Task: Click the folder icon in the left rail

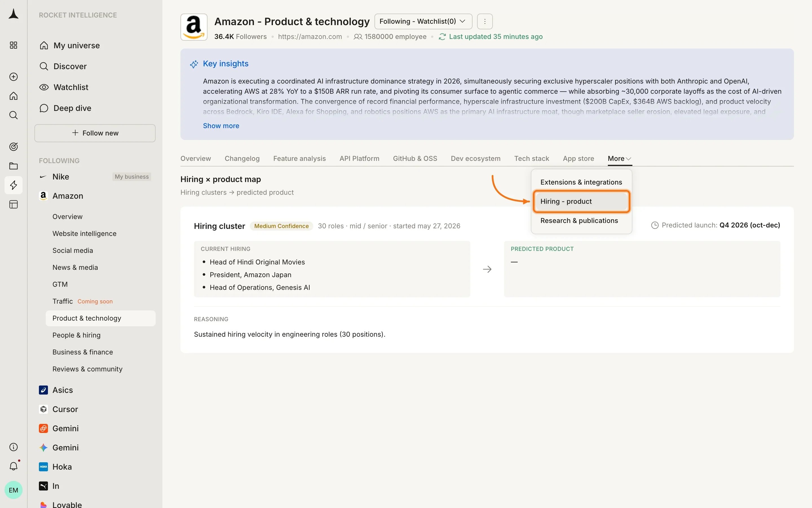Action: coord(14,166)
